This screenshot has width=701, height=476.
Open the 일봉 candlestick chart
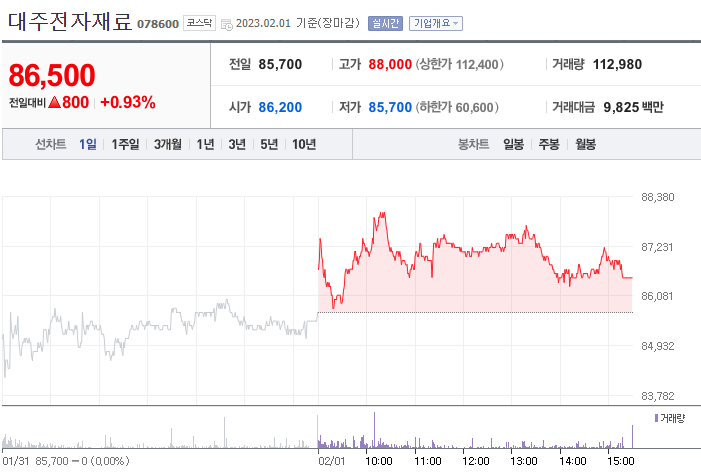click(x=513, y=144)
